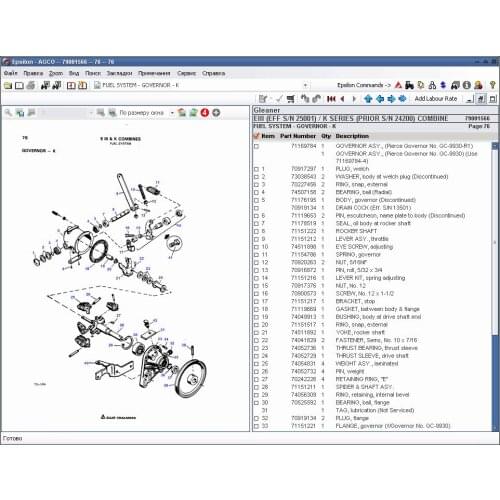Click the parts list vertical scrollbar
Viewport: 500px width, 500px height.
495,287
